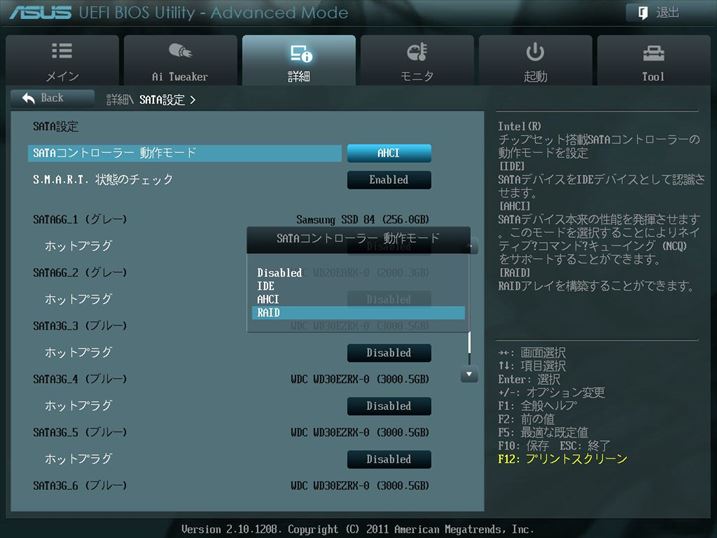Click the thermometer monitor icon
The height and width of the screenshot is (538, 717).
[417, 52]
